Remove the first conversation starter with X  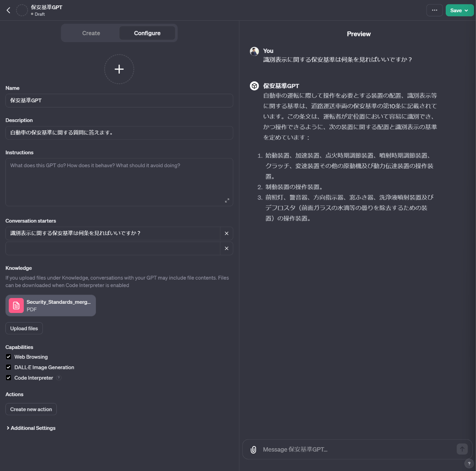pyautogui.click(x=226, y=233)
